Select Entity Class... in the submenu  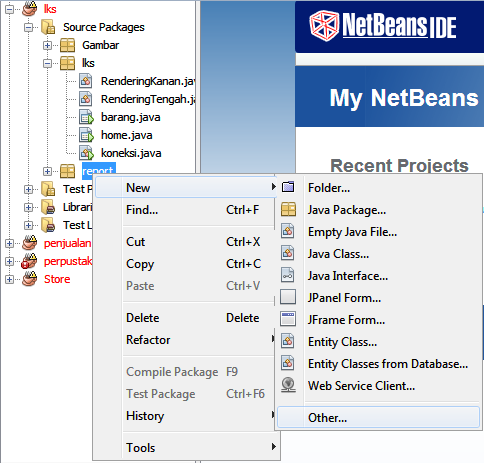[x=378, y=342]
